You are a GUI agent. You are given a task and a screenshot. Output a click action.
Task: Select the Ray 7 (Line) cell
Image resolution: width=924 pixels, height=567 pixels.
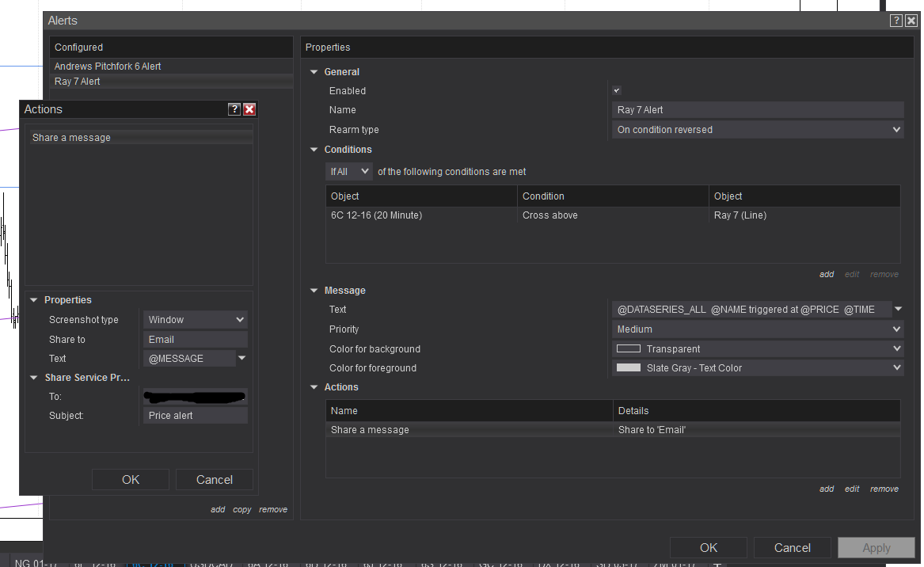(x=804, y=215)
